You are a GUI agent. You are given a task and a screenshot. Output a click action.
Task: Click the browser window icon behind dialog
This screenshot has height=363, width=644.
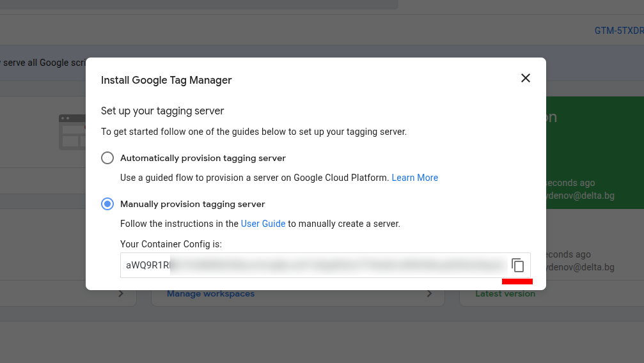tap(71, 132)
